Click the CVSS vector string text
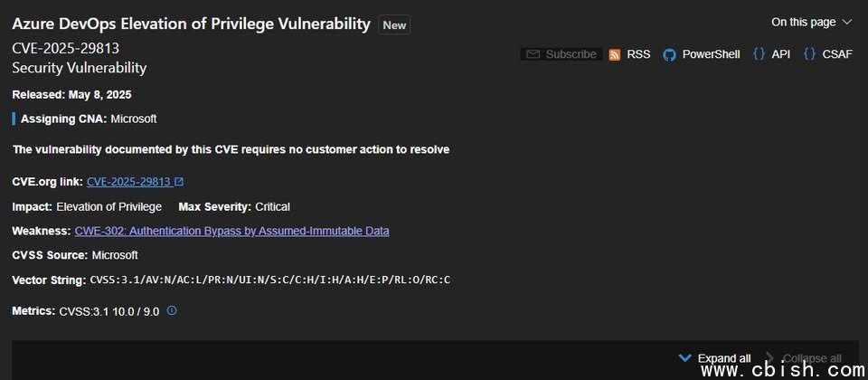This screenshot has height=380, width=868. (270, 280)
